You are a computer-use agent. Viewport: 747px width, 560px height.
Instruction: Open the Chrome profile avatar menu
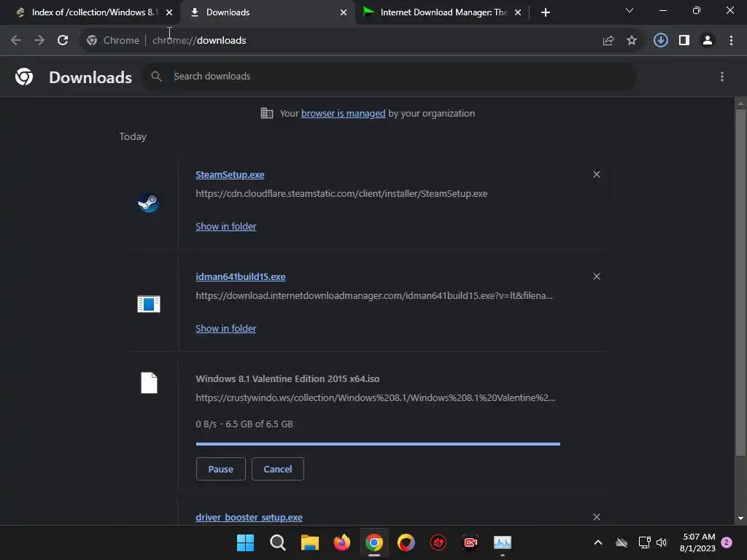(708, 41)
